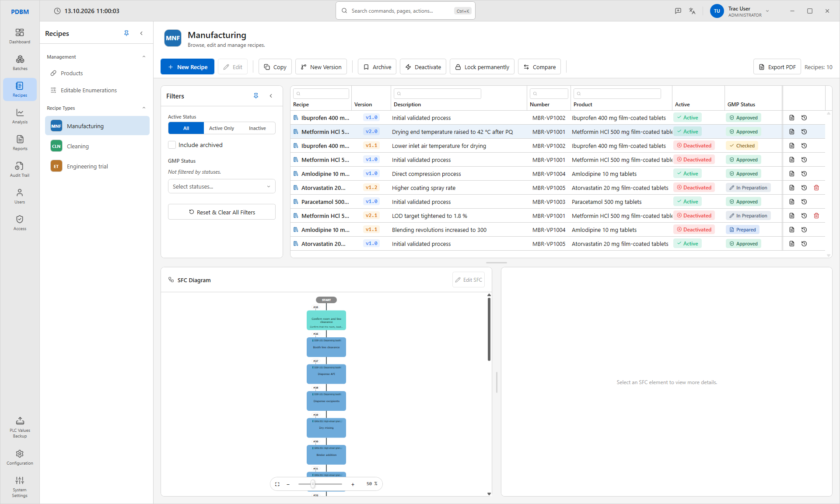The image size is (840, 504).
Task: Open Configuration gear in sidebar
Action: point(20,457)
